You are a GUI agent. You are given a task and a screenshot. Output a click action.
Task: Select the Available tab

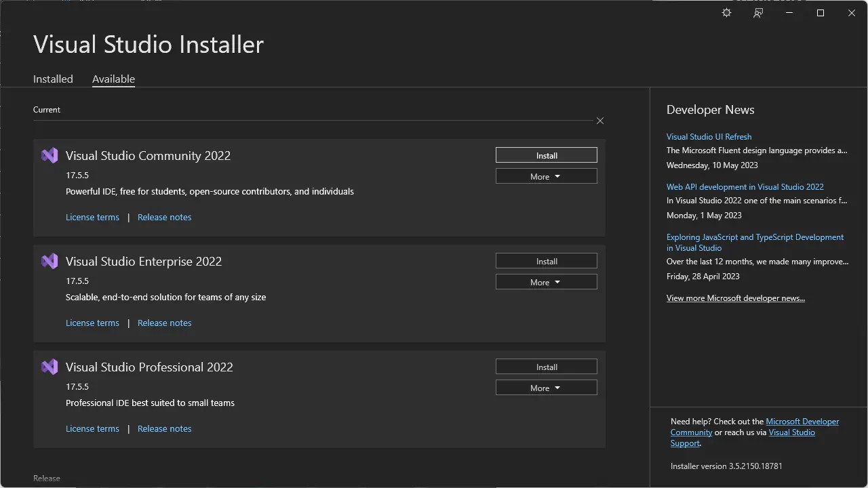(x=113, y=79)
